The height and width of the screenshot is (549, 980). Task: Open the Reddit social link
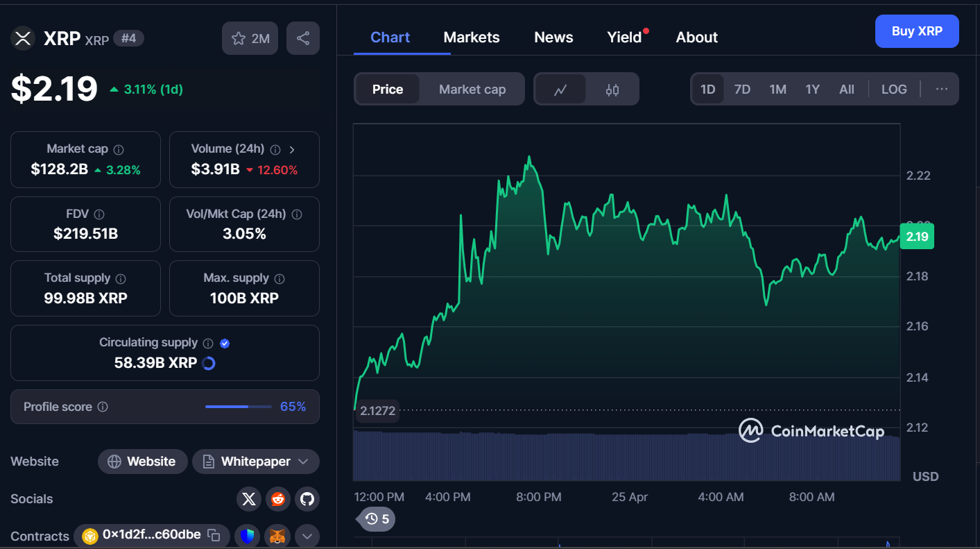click(278, 498)
